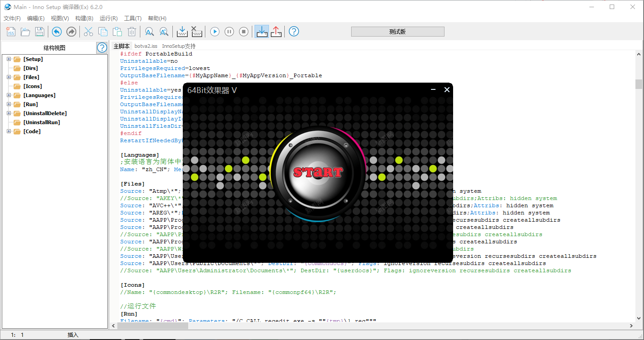Open the 构建(B) menu

84,19
